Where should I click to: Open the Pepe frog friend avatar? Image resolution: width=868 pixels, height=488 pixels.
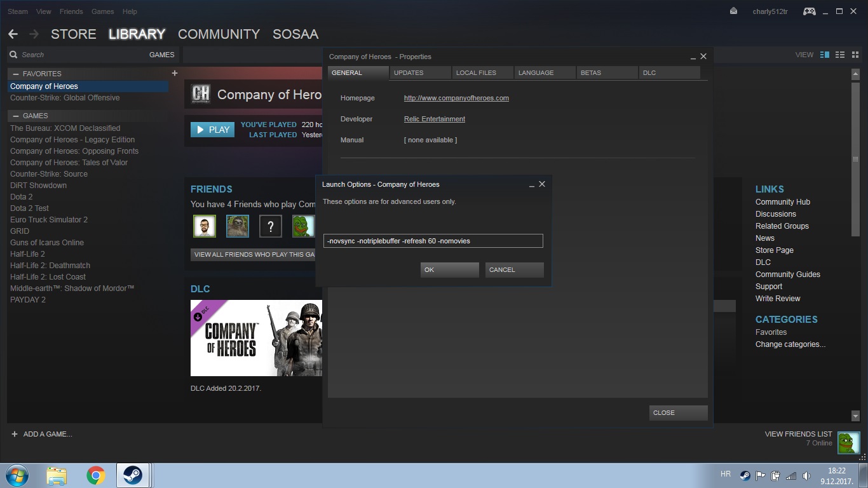click(303, 226)
